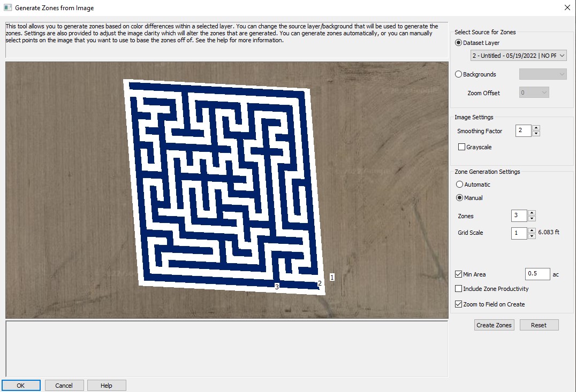This screenshot has width=576, height=392.
Task: Uncheck the Min Area checkbox
Action: [458, 274]
